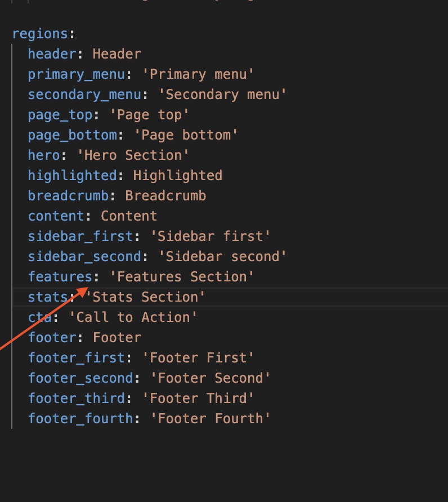Image resolution: width=448 pixels, height=502 pixels.
Task: Click the 'regions' key at the top
Action: (x=40, y=34)
